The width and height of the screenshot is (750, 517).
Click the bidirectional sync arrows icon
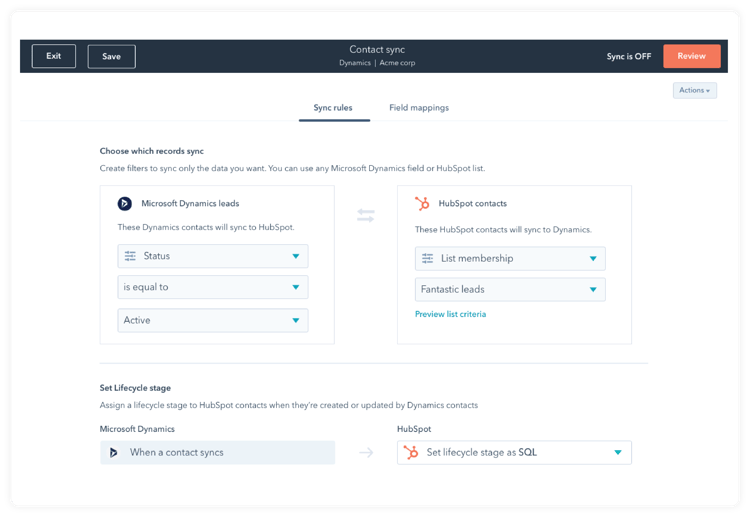366,215
